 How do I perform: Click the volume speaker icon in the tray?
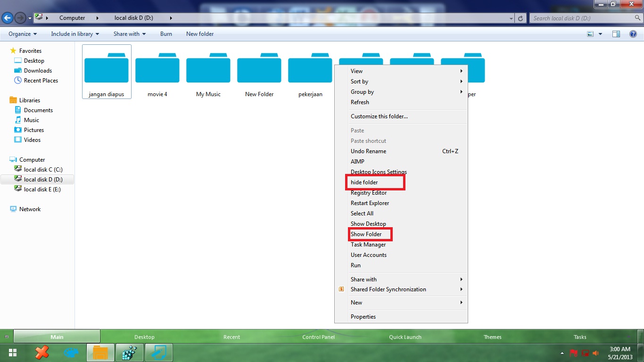595,353
